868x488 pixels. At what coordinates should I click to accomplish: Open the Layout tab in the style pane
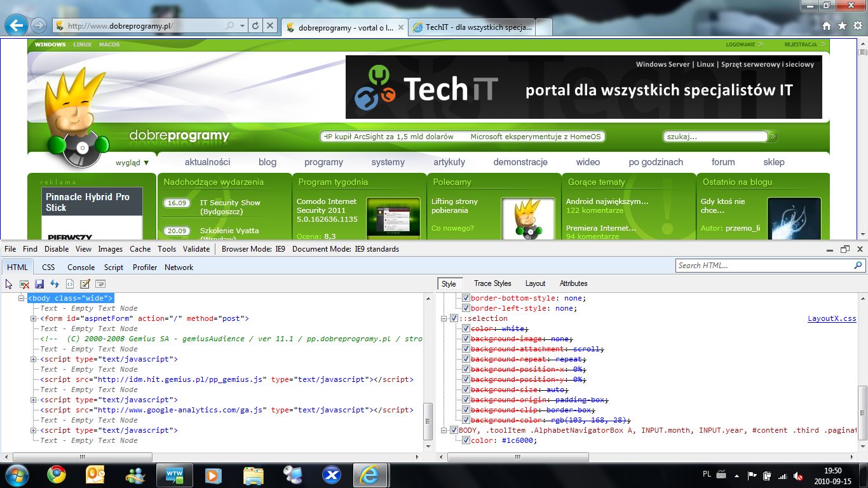point(535,283)
